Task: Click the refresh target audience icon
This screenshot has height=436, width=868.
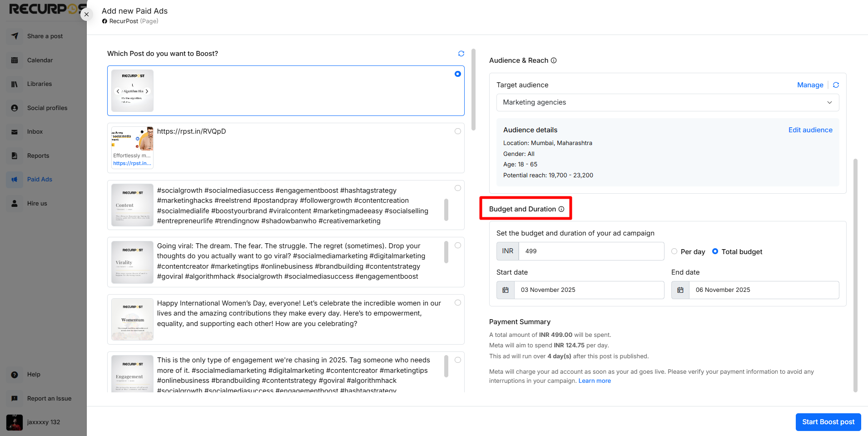Action: (836, 85)
